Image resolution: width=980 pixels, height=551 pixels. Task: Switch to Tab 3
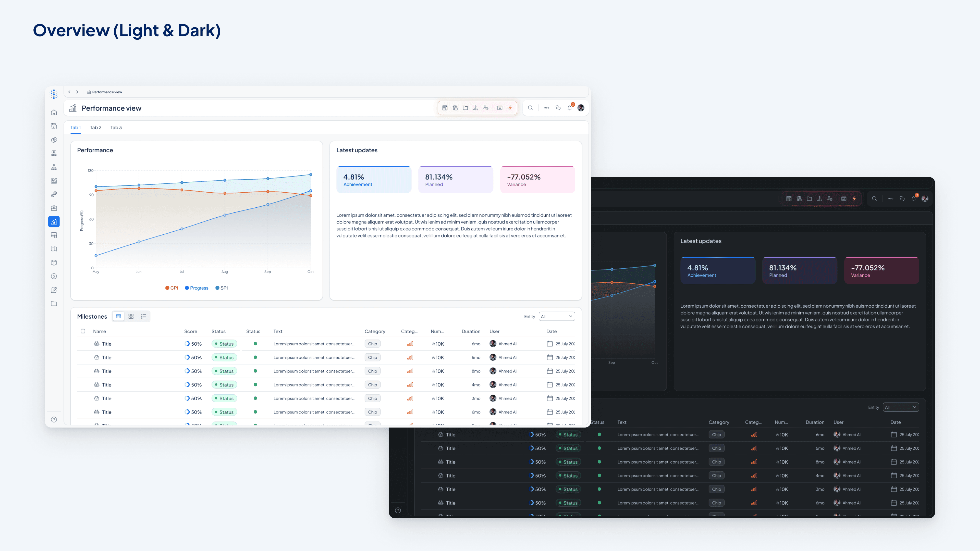coord(116,127)
